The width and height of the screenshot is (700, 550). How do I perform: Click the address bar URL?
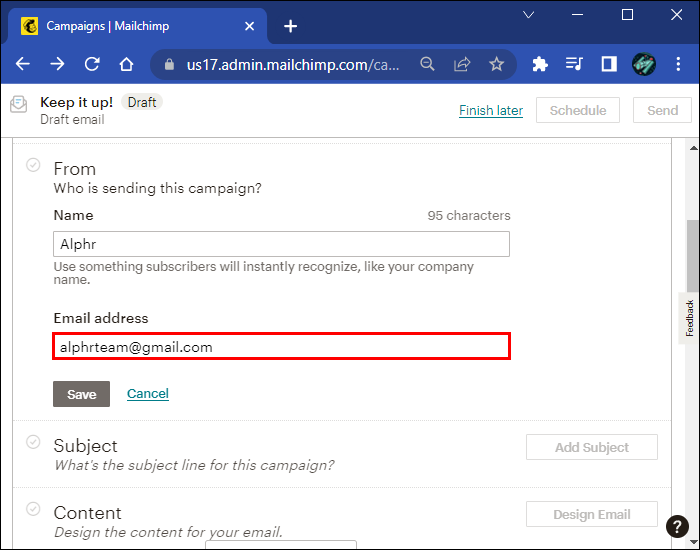tap(292, 65)
